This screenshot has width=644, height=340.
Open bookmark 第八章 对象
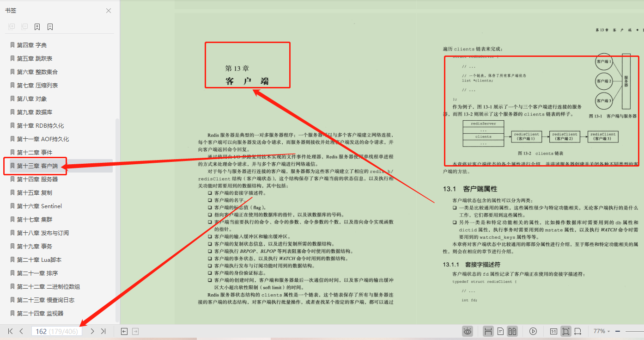tap(32, 99)
